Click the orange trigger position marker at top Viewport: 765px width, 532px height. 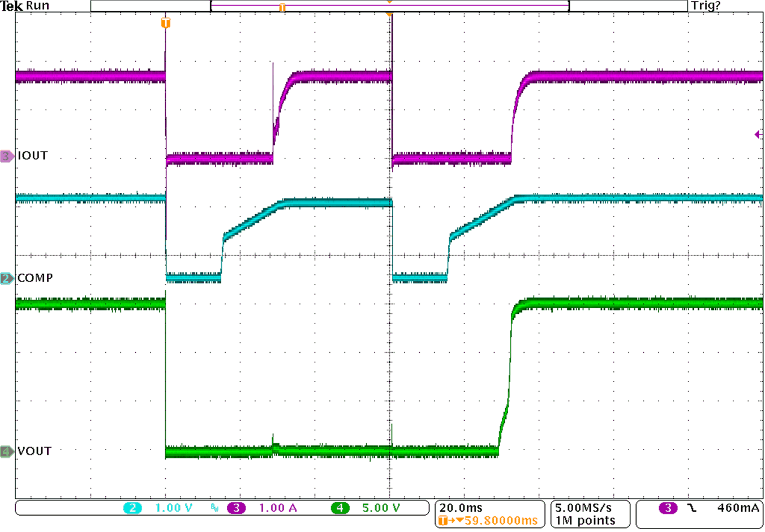(x=389, y=14)
